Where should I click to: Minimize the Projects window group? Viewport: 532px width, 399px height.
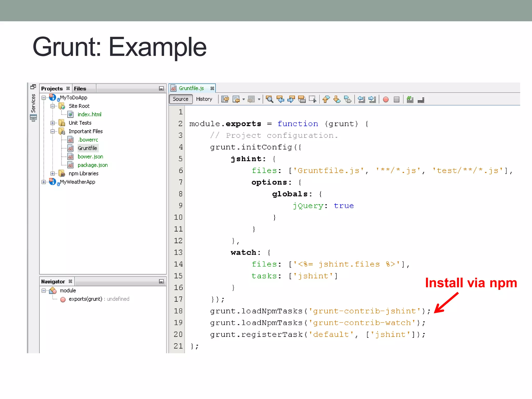(x=161, y=89)
